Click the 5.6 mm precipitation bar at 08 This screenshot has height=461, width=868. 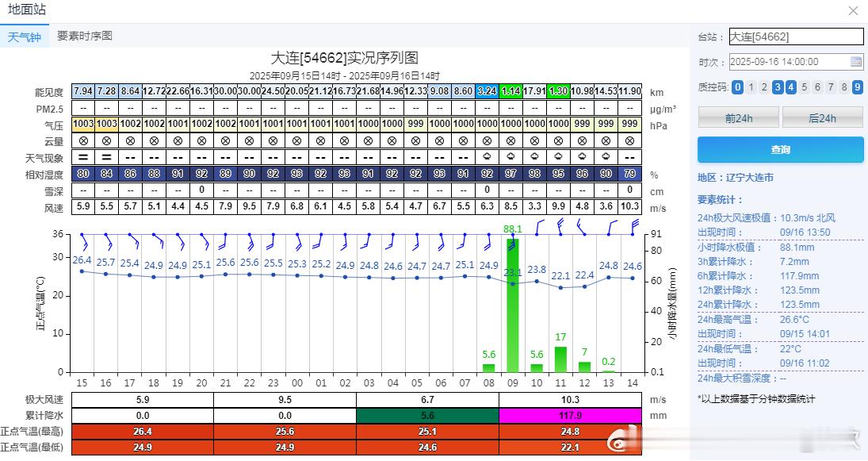click(489, 368)
